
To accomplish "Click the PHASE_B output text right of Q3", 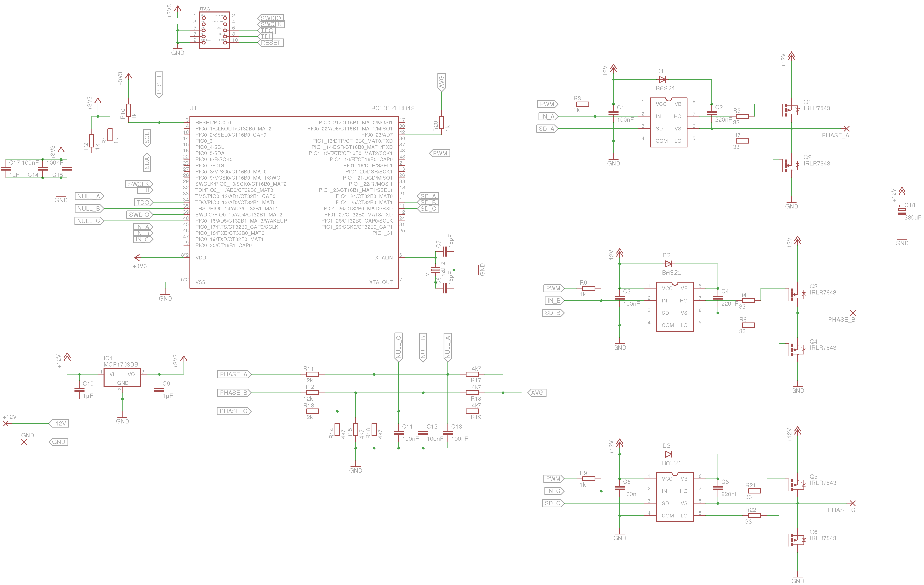I will coord(842,320).
